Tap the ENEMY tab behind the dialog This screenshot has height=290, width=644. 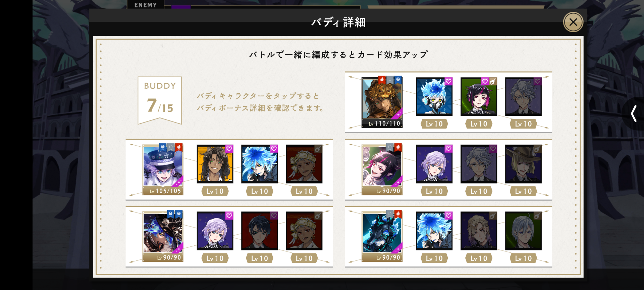click(146, 5)
